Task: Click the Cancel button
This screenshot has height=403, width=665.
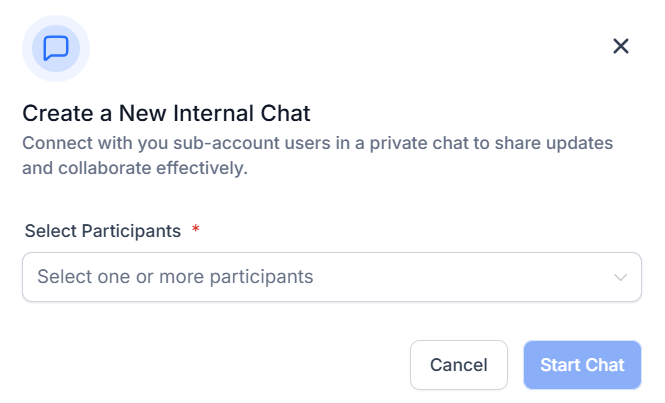Action: [458, 365]
